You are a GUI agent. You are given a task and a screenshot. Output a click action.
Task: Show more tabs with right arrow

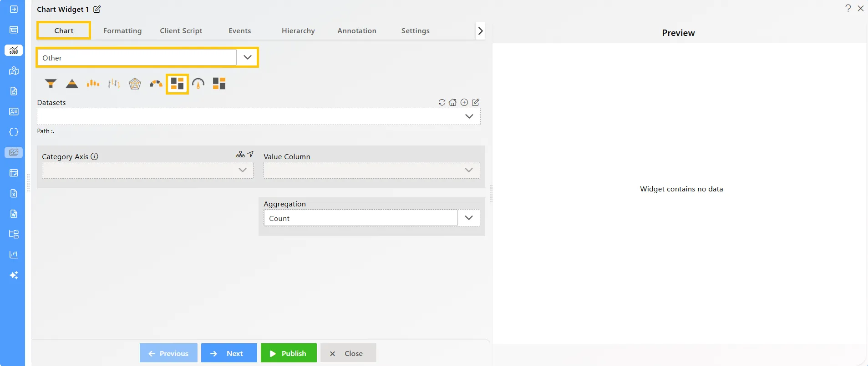point(480,31)
